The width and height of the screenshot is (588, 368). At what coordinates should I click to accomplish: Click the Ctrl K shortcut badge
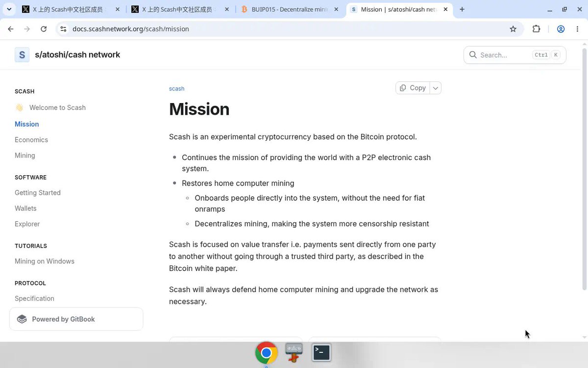point(546,55)
